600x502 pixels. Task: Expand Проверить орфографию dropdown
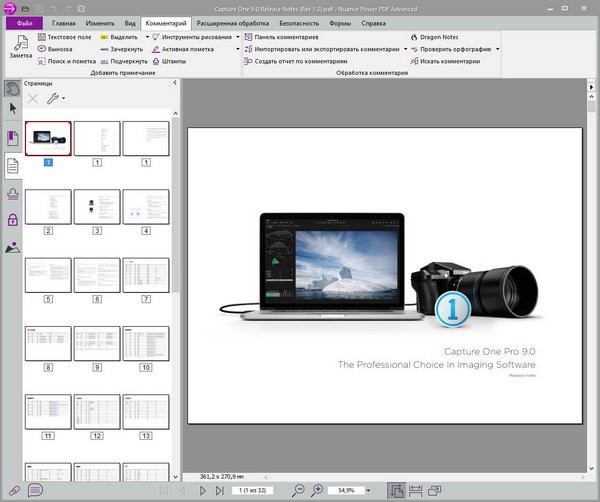[x=498, y=49]
